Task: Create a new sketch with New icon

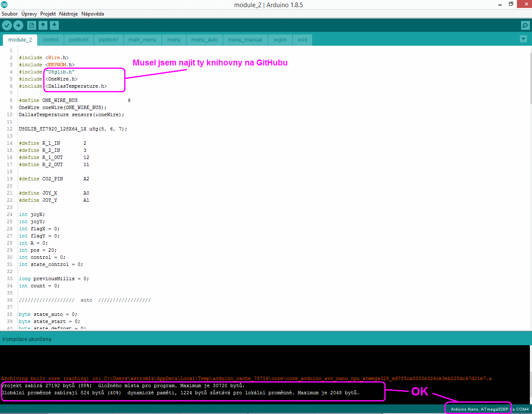Action: point(31,26)
